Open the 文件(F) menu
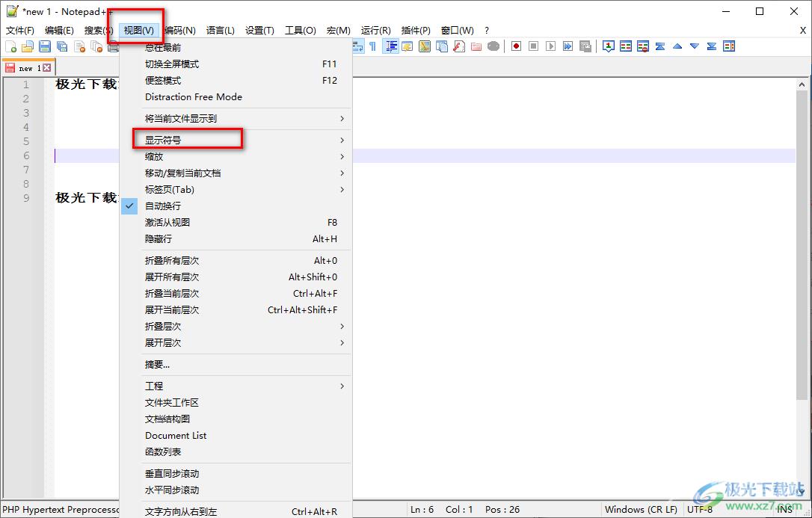The height and width of the screenshot is (518, 812). [20, 31]
